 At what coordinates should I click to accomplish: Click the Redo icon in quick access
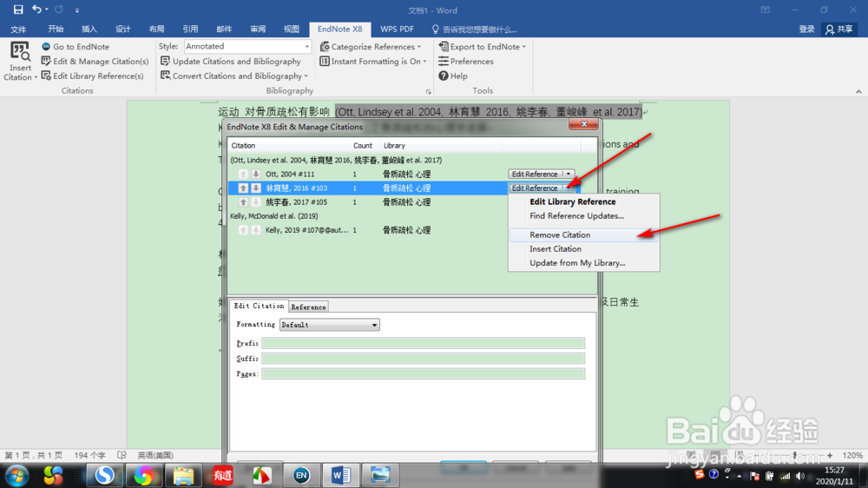coord(59,10)
